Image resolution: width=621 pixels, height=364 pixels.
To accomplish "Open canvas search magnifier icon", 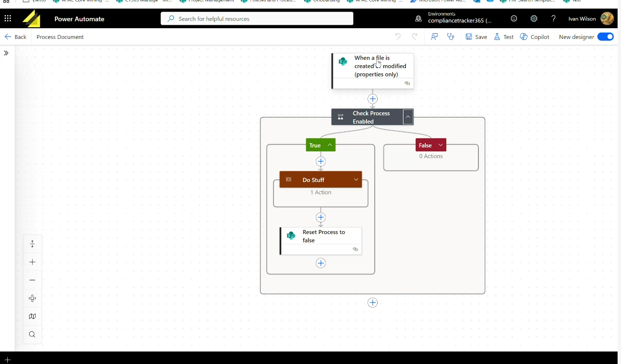I will point(33,334).
